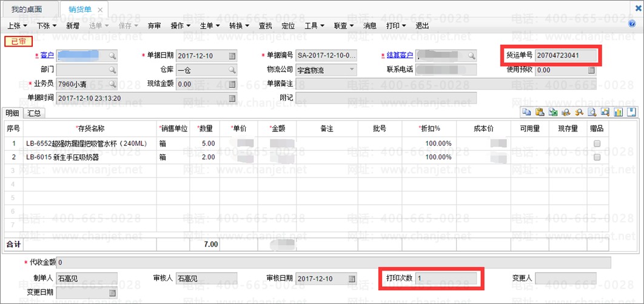Image resolution: width=644 pixels, height=304 pixels.
Task: Click the bar chart icon in detail toolbar
Action: coord(618,112)
